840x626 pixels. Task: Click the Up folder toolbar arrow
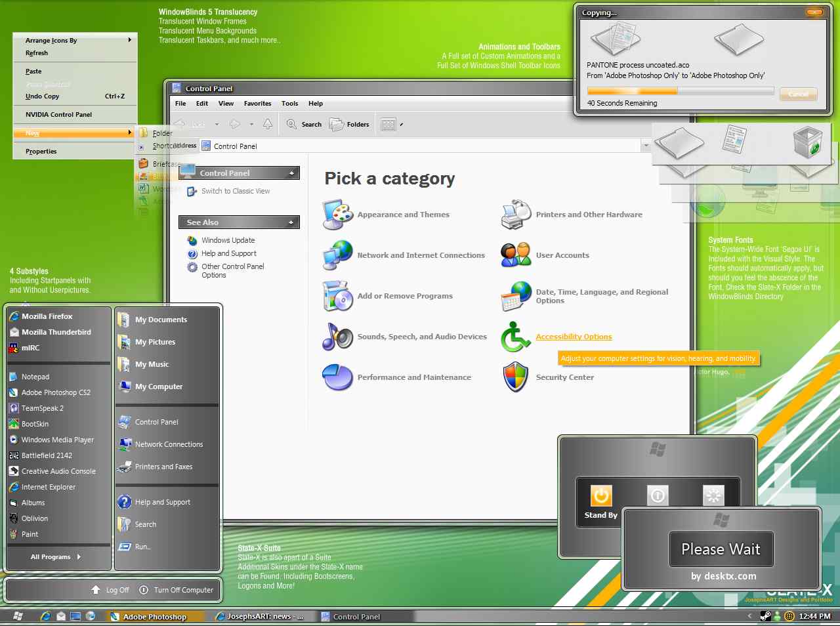point(268,124)
